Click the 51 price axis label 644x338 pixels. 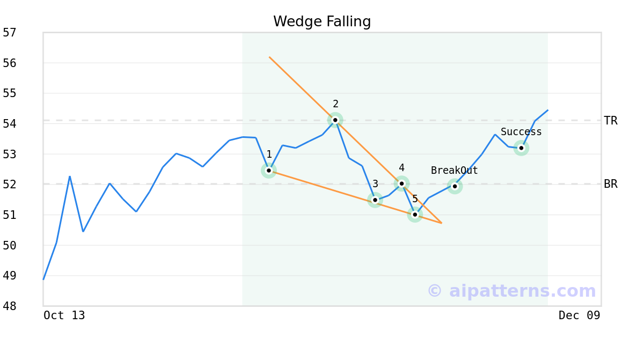coord(10,215)
